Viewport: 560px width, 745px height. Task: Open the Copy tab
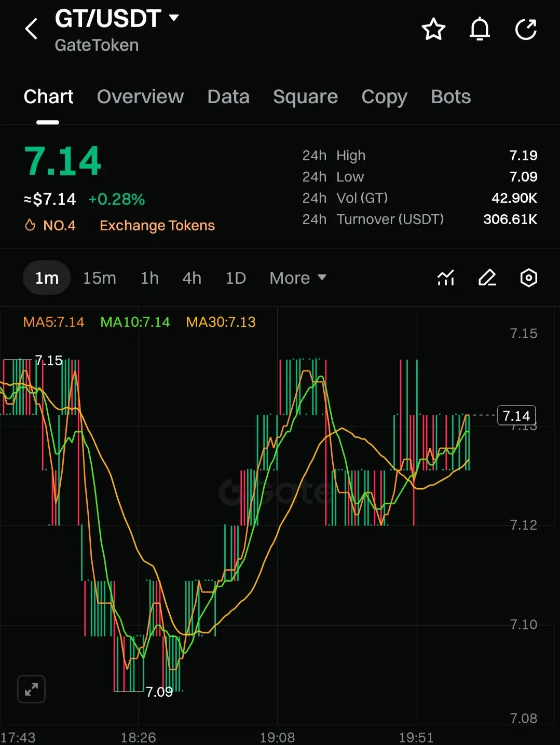pos(384,96)
